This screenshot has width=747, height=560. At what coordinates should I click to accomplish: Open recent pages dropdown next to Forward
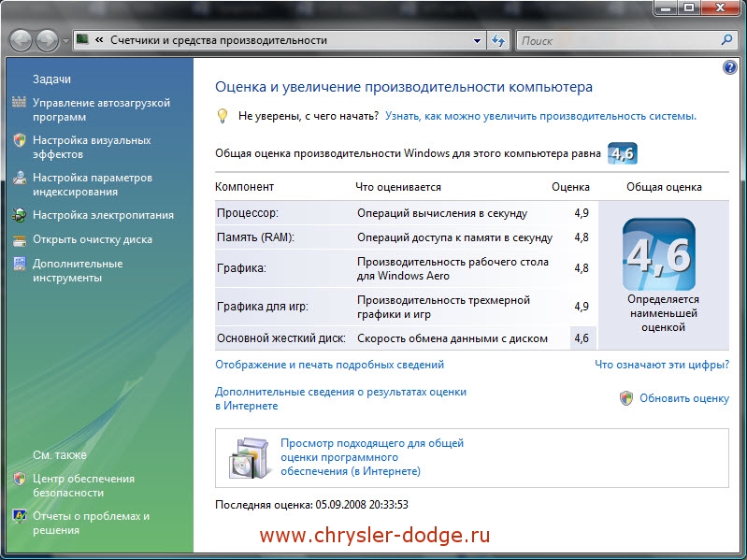coord(65,41)
